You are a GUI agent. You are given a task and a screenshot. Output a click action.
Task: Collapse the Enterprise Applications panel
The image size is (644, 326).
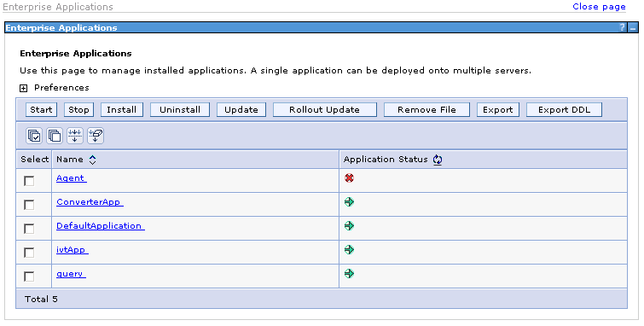633,28
